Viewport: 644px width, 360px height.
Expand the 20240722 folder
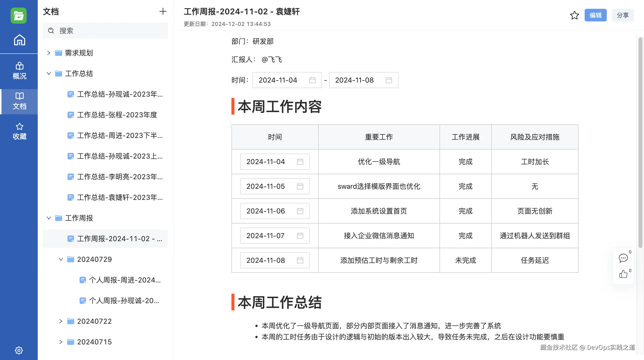(61, 321)
